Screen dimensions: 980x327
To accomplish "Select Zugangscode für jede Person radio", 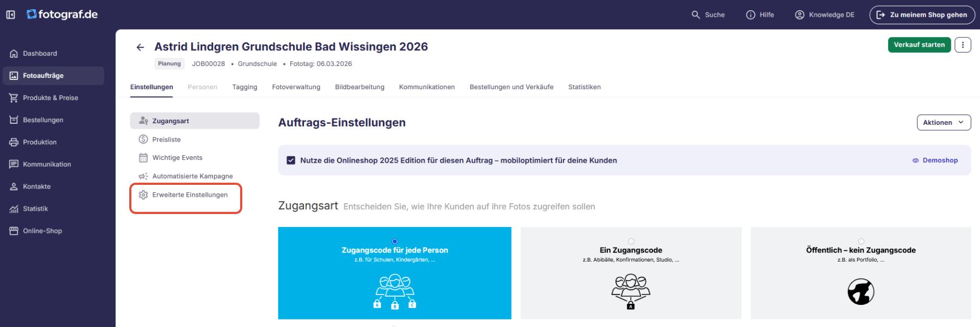I will [x=395, y=242].
